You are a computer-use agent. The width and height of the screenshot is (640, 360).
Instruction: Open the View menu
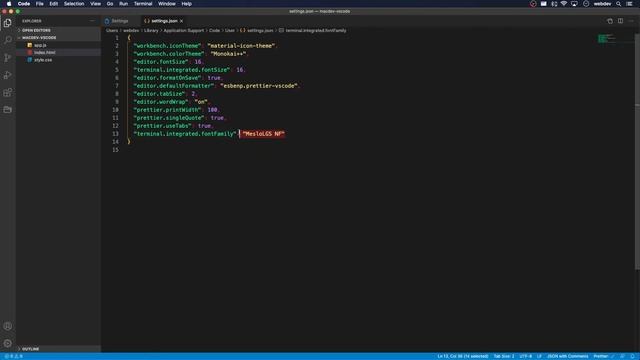(x=96, y=4)
